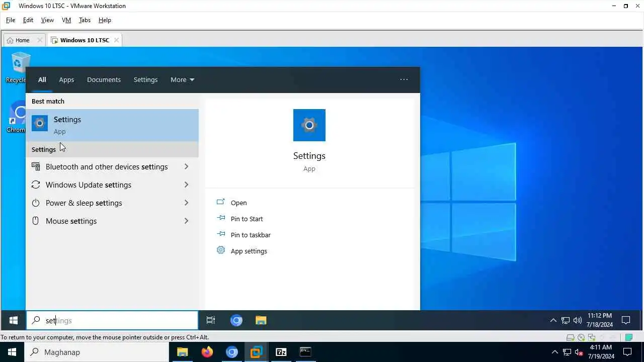Image resolution: width=644 pixels, height=362 pixels.
Task: Open the More dropdown in search filters
Action: click(x=182, y=79)
